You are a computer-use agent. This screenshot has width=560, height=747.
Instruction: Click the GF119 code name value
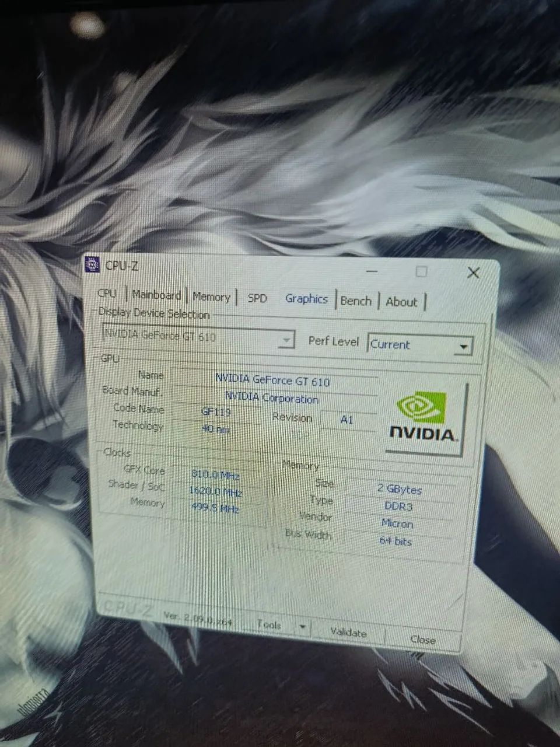pyautogui.click(x=216, y=412)
